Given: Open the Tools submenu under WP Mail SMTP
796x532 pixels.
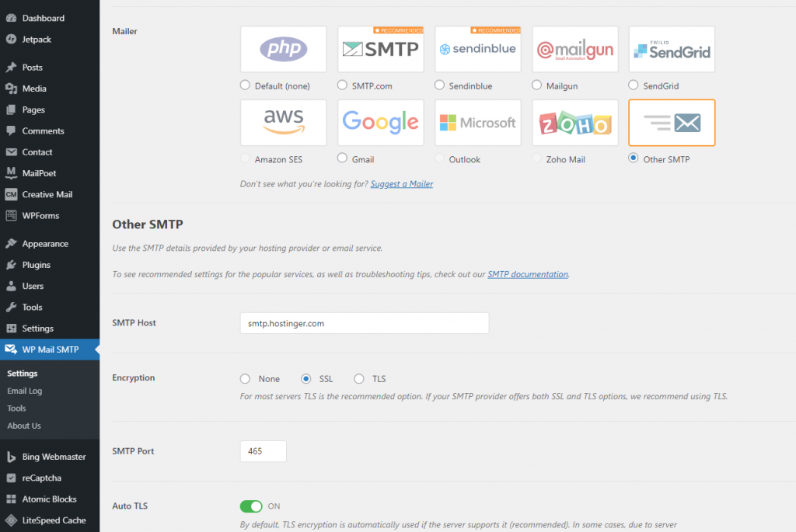Looking at the screenshot, I should pos(16,409).
